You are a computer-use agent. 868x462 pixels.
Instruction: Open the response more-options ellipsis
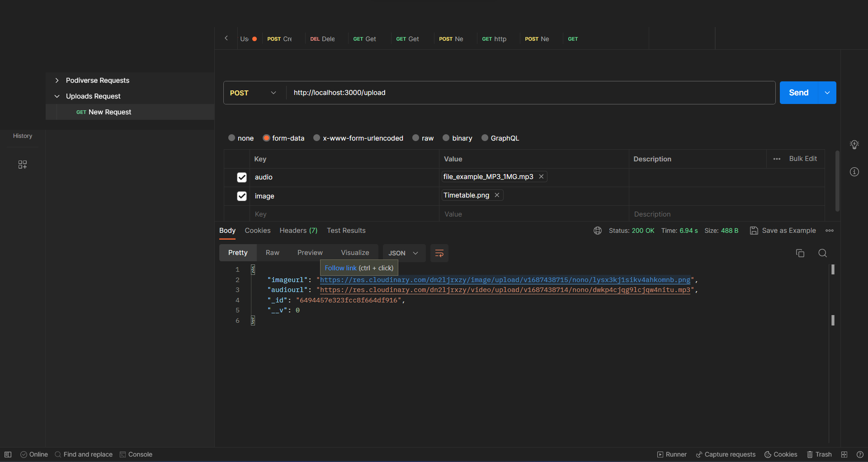pos(830,231)
